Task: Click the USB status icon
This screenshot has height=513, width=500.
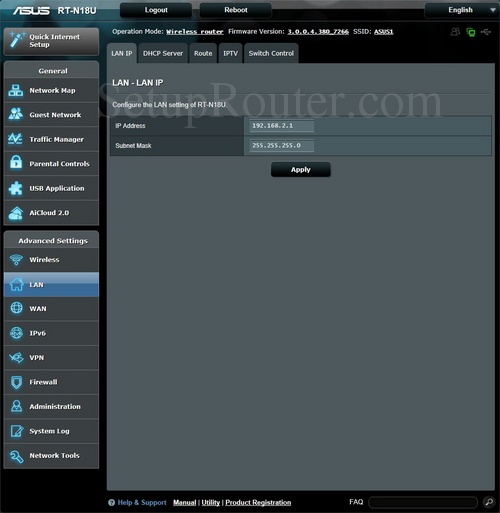Action: [x=486, y=32]
